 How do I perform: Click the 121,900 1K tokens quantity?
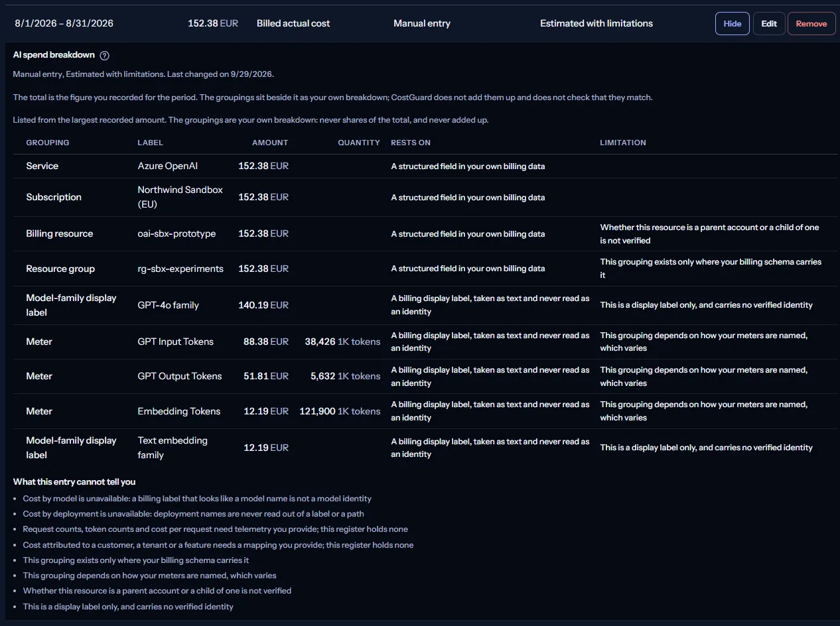340,411
